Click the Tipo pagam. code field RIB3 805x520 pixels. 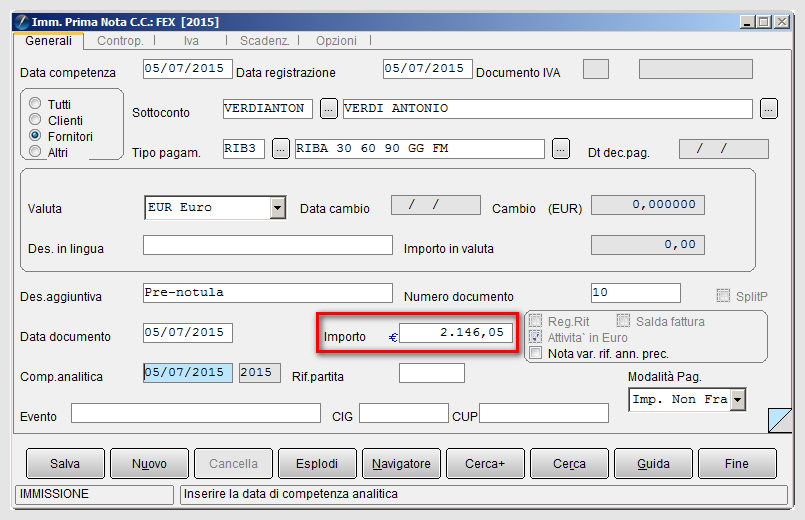click(244, 149)
